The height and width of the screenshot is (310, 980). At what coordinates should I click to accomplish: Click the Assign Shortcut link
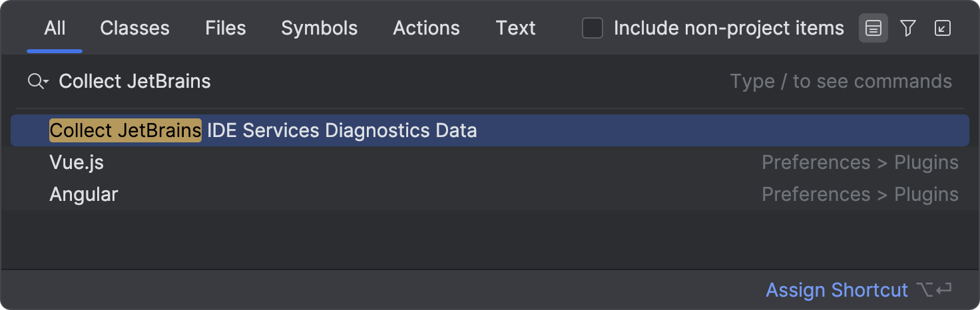click(837, 290)
